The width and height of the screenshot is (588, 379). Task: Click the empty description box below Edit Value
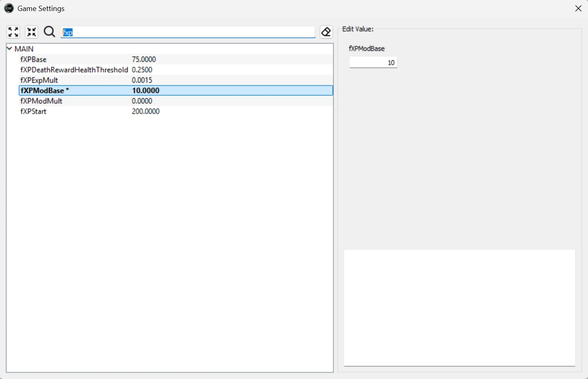(459, 308)
